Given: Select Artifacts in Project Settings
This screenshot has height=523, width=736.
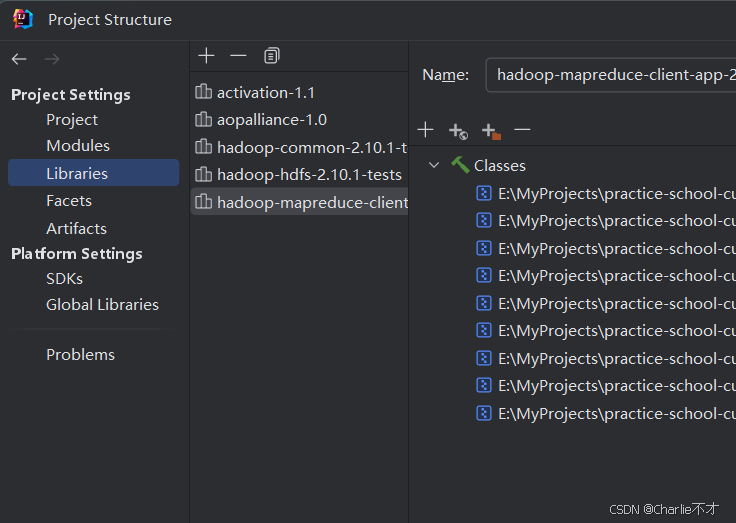Looking at the screenshot, I should pyautogui.click(x=76, y=228).
